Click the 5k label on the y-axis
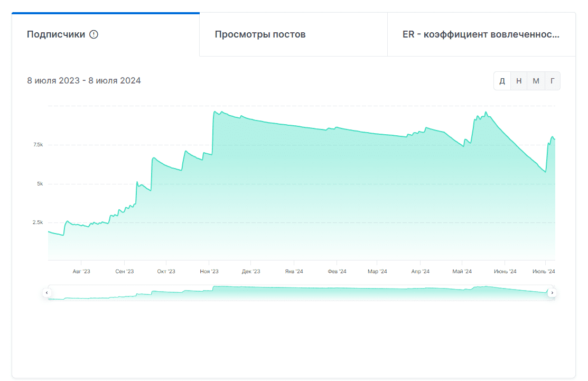Image resolution: width=588 pixels, height=381 pixels. pyautogui.click(x=40, y=184)
